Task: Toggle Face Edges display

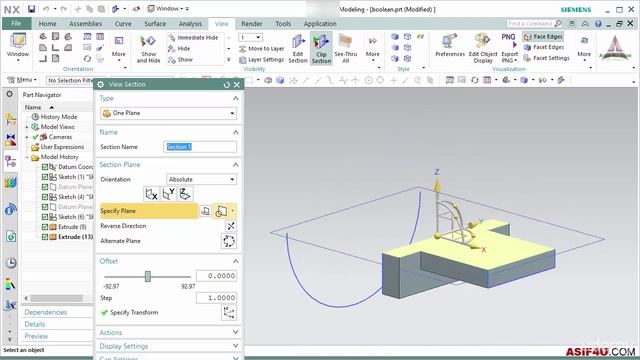Action: [543, 37]
